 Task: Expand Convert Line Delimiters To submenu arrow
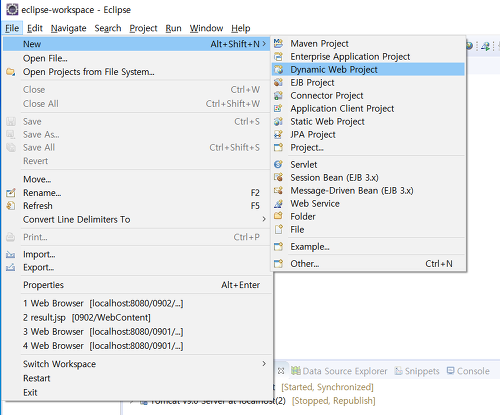264,219
